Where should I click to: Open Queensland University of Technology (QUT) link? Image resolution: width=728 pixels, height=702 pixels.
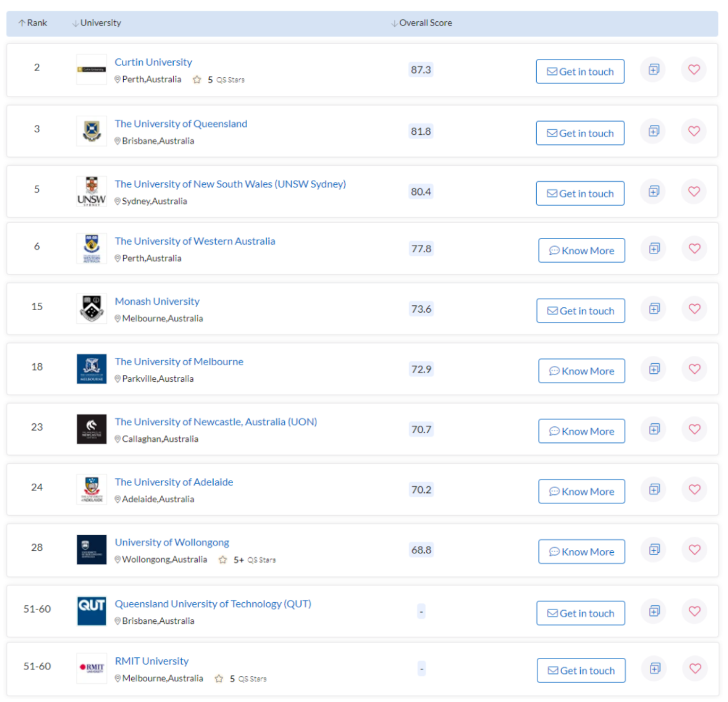click(213, 604)
